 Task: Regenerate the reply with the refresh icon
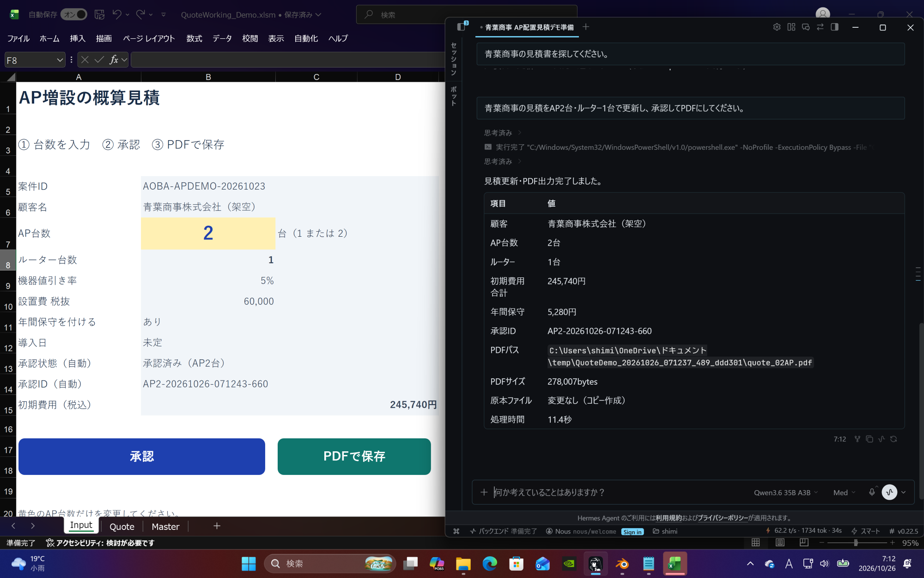coord(894,439)
